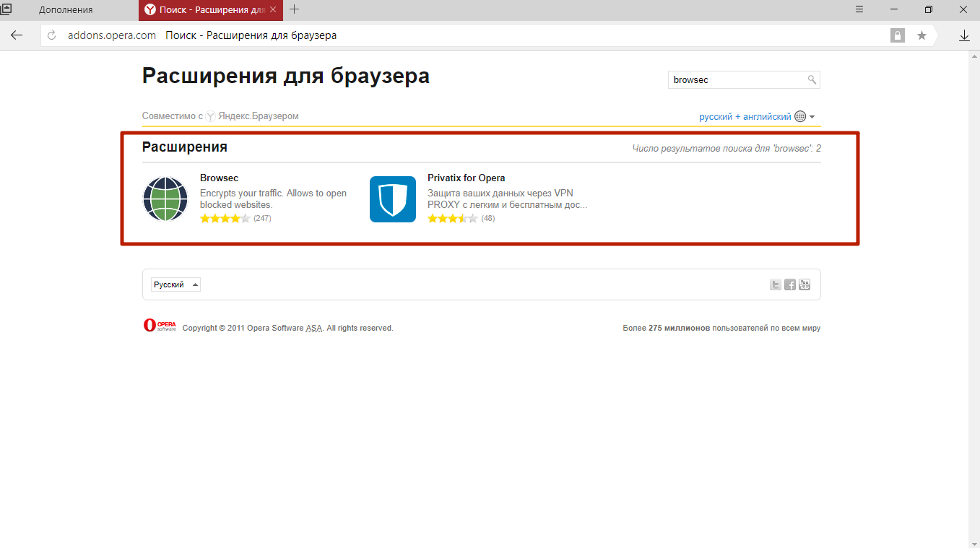
Task: Click the Более 275 миллионов пользователей text
Action: (721, 328)
